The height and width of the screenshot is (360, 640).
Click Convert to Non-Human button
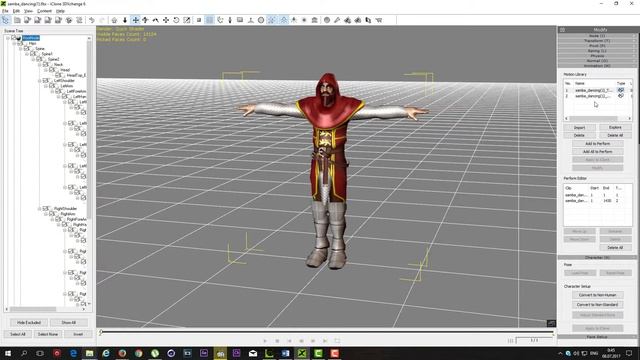coord(598,295)
